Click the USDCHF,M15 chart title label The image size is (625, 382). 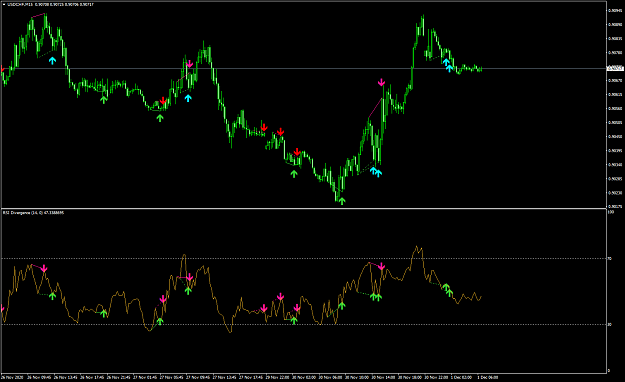click(20, 4)
